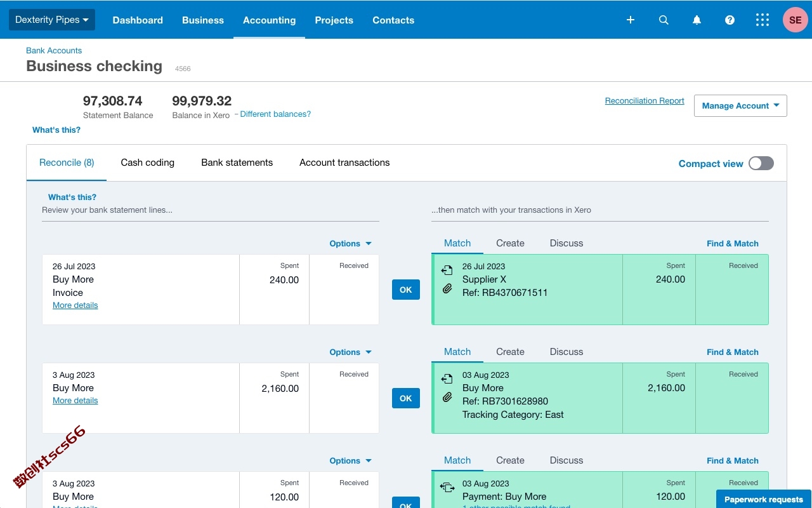Click Find & Match for the 2,160.00 line

tap(733, 352)
